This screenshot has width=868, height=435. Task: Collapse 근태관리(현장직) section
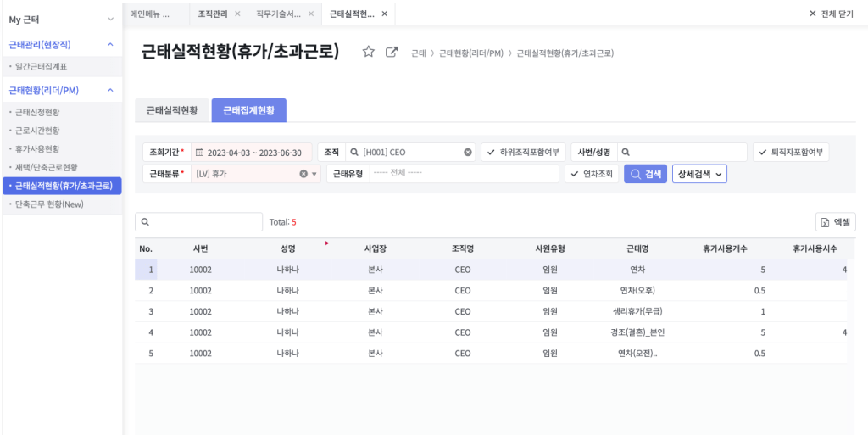pos(110,44)
